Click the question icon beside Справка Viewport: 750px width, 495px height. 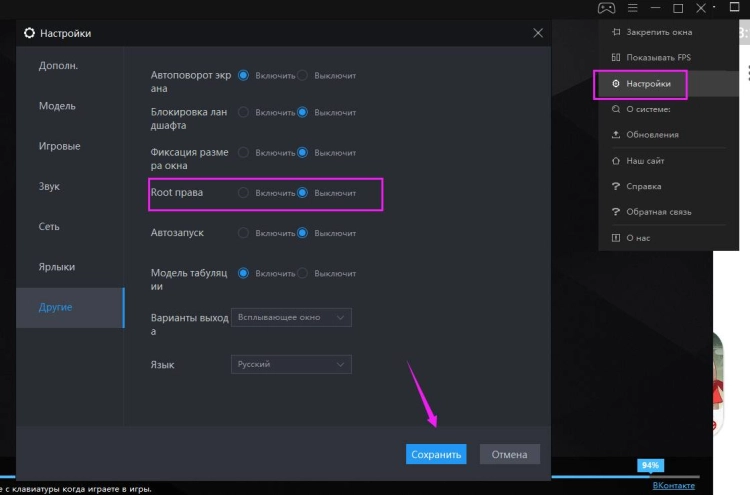point(616,186)
